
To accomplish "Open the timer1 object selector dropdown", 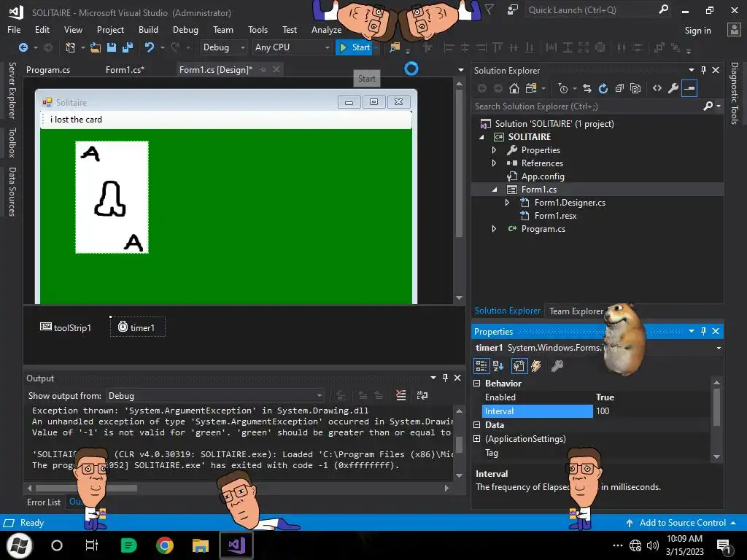I will click(719, 348).
